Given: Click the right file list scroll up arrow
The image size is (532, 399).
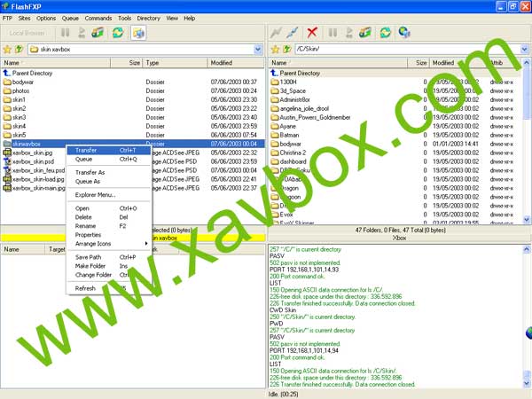Looking at the screenshot, I should point(526,63).
